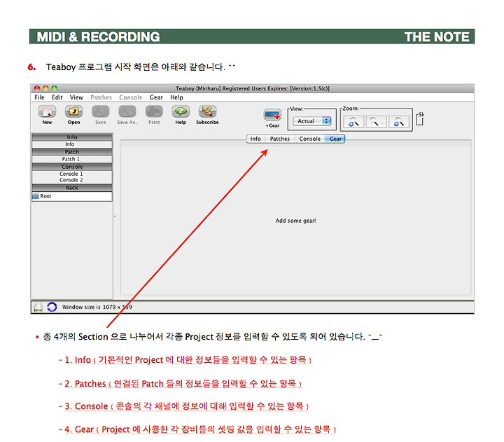Select Console 1 in the sidebar
The width and height of the screenshot is (504, 442).
click(71, 174)
